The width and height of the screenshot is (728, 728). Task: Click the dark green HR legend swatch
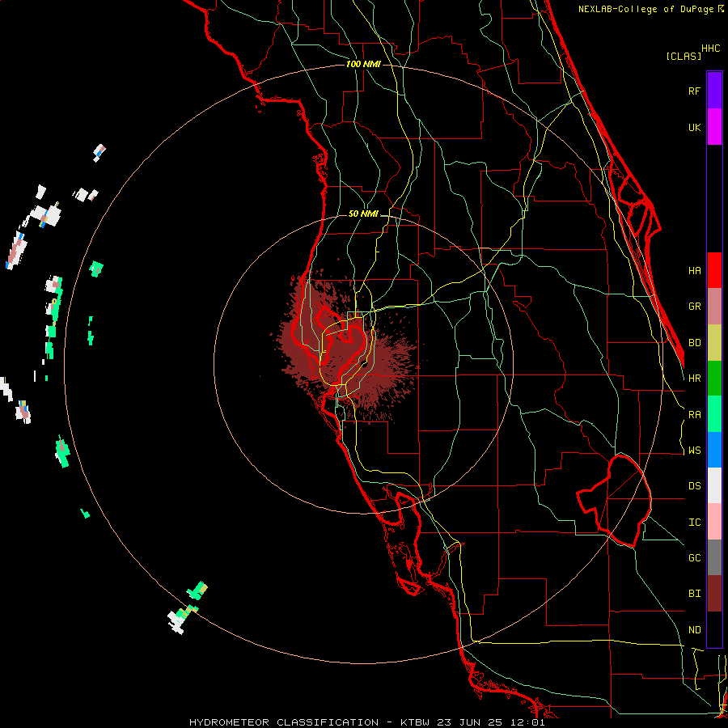click(x=714, y=379)
